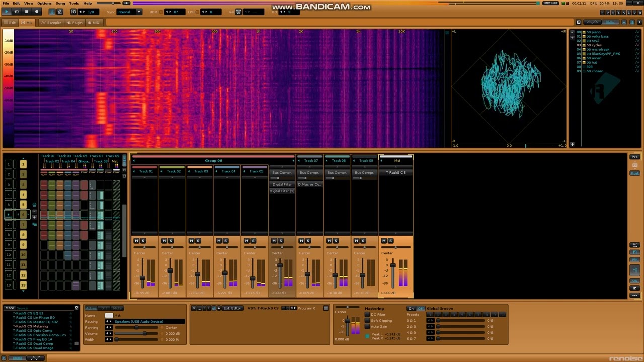This screenshot has width=644, height=362.
Task: Open the VST program options menu icon
Action: click(326, 308)
